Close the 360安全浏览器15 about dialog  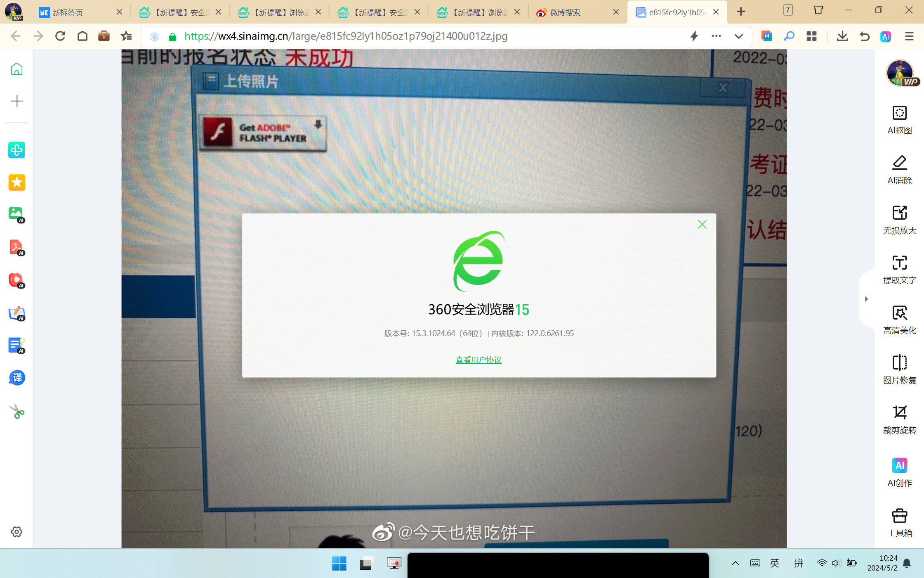pos(702,225)
